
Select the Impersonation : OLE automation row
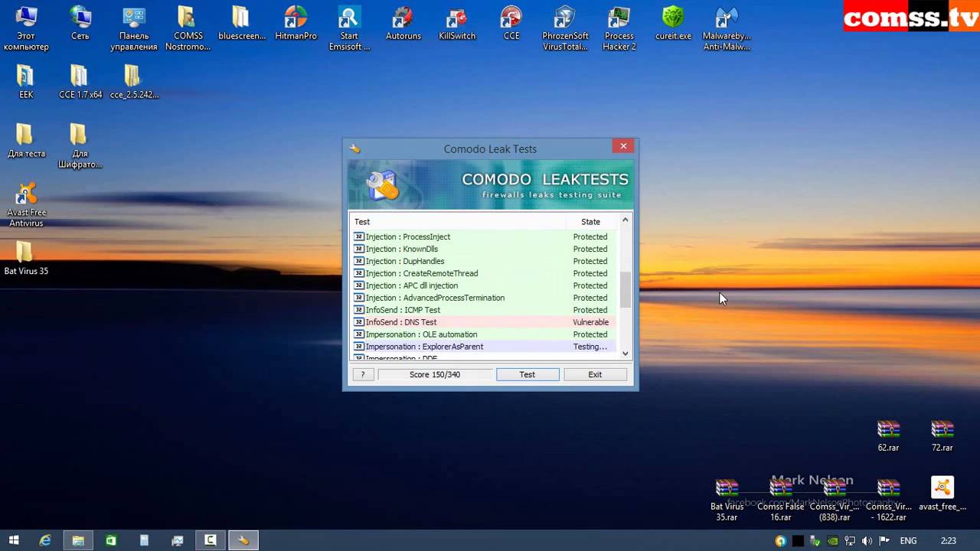[484, 334]
